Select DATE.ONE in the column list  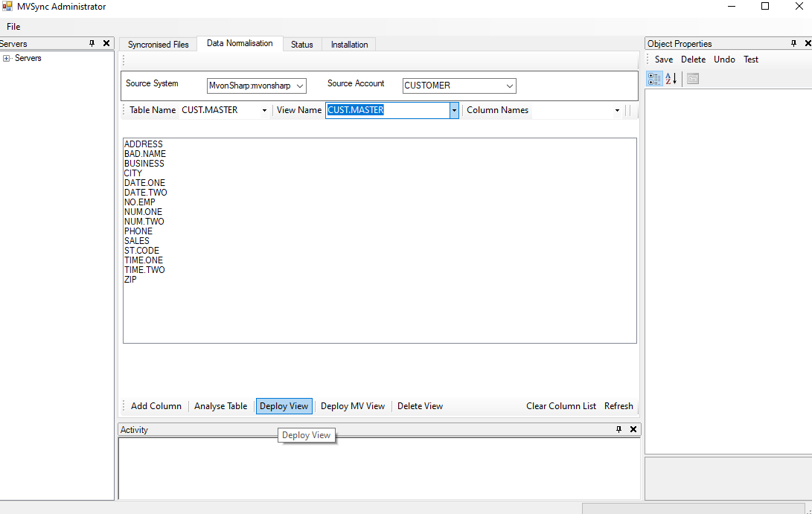click(x=144, y=183)
